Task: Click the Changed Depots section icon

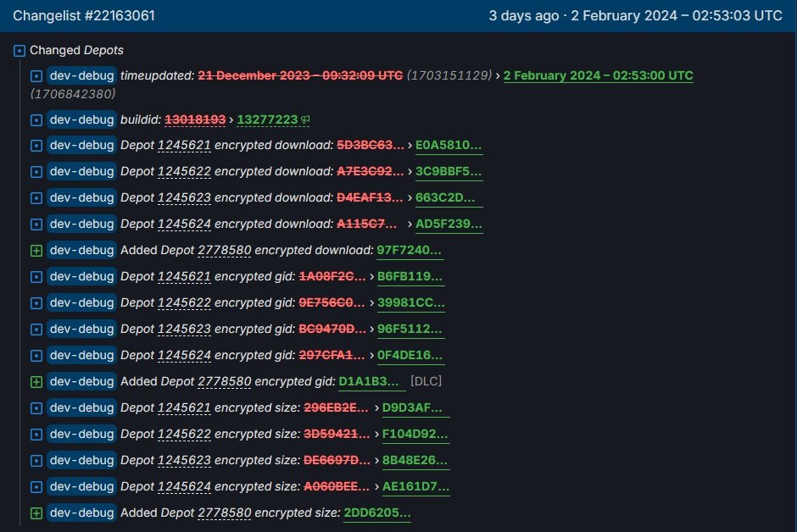Action: [20, 51]
